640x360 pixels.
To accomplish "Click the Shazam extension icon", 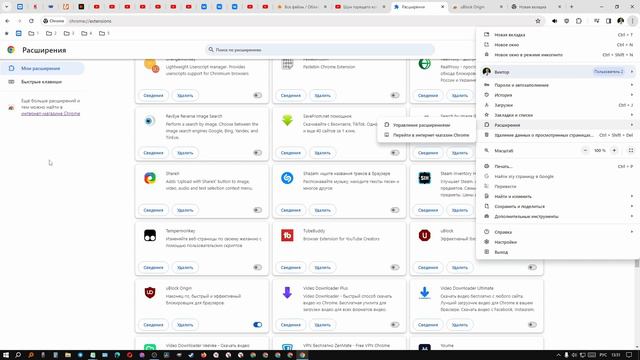I will [x=287, y=178].
